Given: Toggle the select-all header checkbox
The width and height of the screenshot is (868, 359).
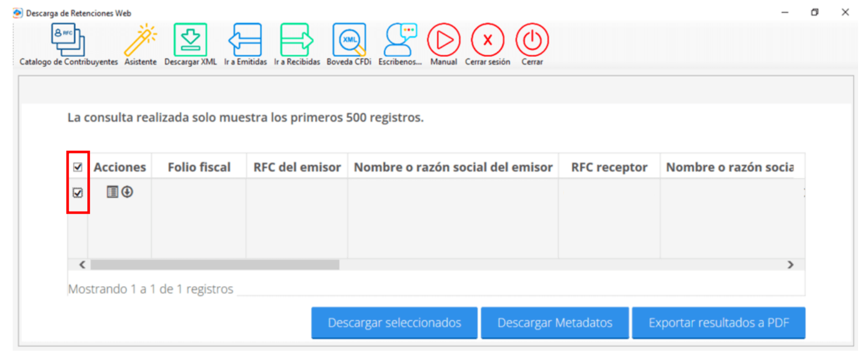Looking at the screenshot, I should [77, 167].
